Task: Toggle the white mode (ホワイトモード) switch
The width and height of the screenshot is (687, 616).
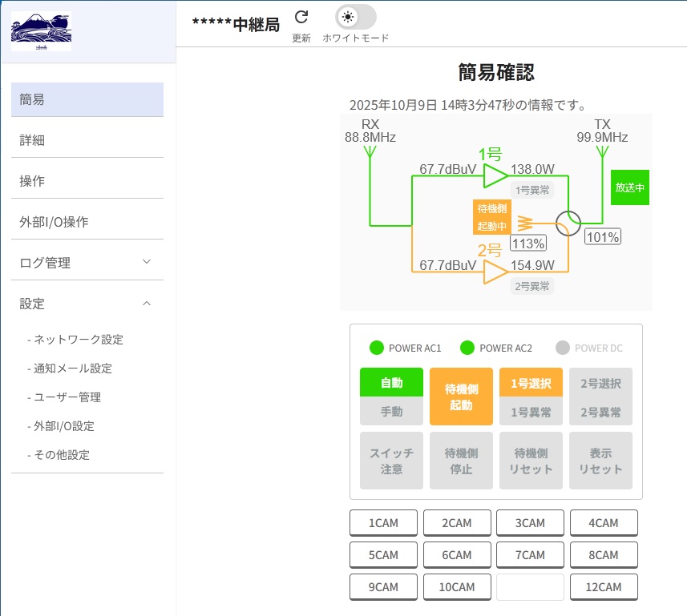Action: click(x=355, y=17)
